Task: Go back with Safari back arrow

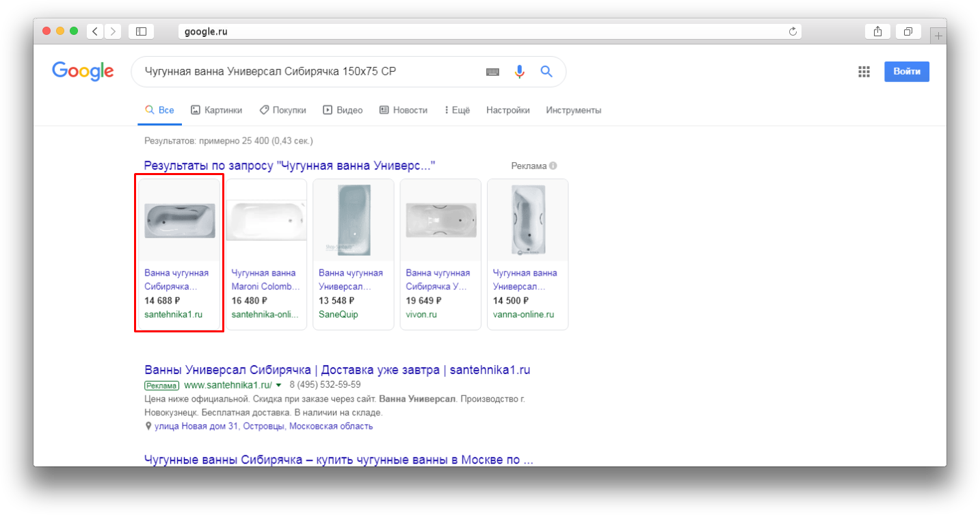Action: click(x=95, y=31)
